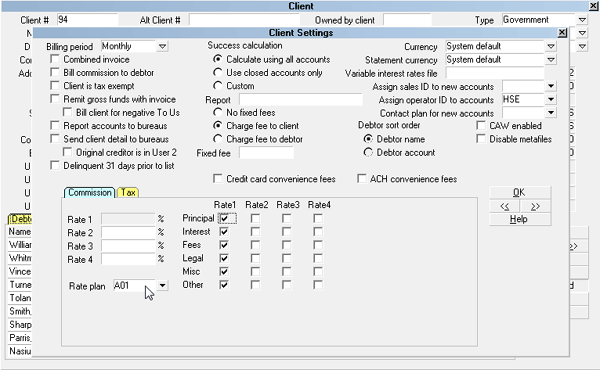
Task: Check Client is tax exempt
Action: (55, 86)
